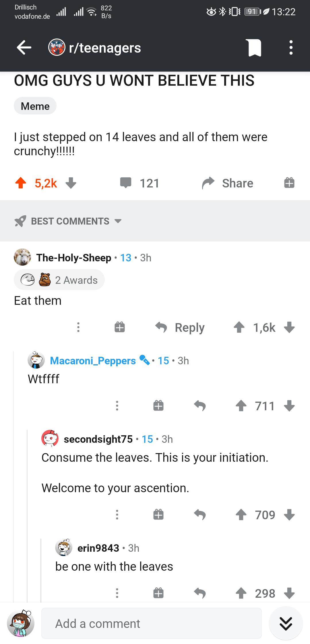Select the Meme flair tag
The height and width of the screenshot is (644, 310).
click(x=35, y=106)
